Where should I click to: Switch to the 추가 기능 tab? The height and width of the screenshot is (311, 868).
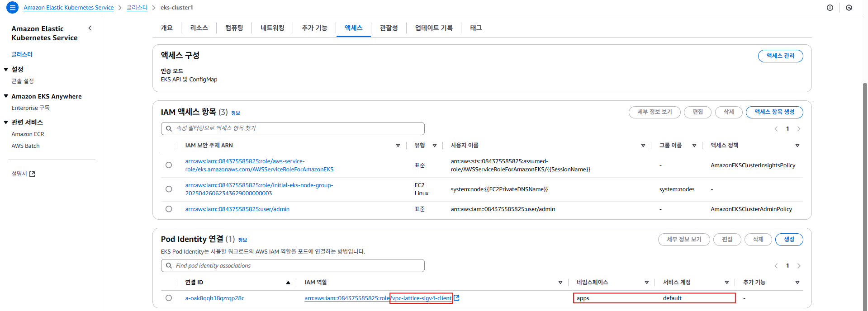314,28
